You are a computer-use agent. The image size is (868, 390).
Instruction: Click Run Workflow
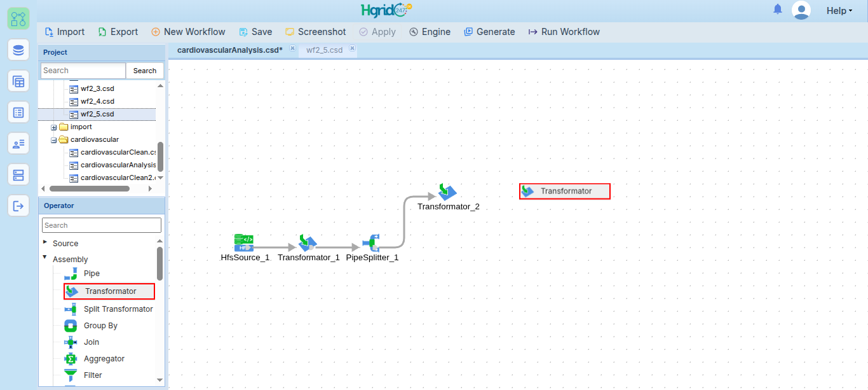point(564,32)
